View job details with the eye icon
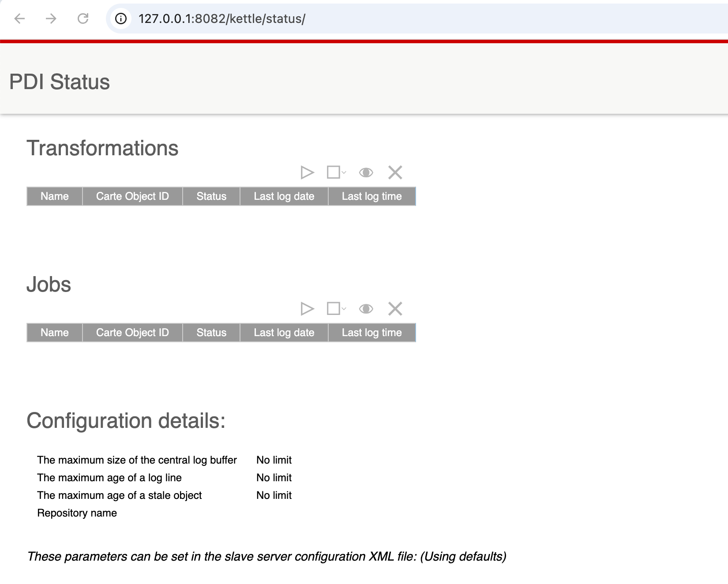The width and height of the screenshot is (728, 584). [366, 309]
